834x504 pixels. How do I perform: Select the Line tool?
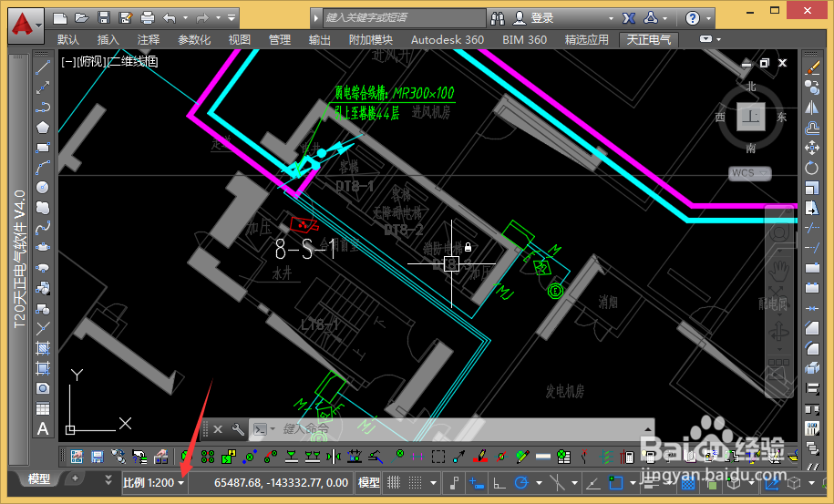[43, 67]
